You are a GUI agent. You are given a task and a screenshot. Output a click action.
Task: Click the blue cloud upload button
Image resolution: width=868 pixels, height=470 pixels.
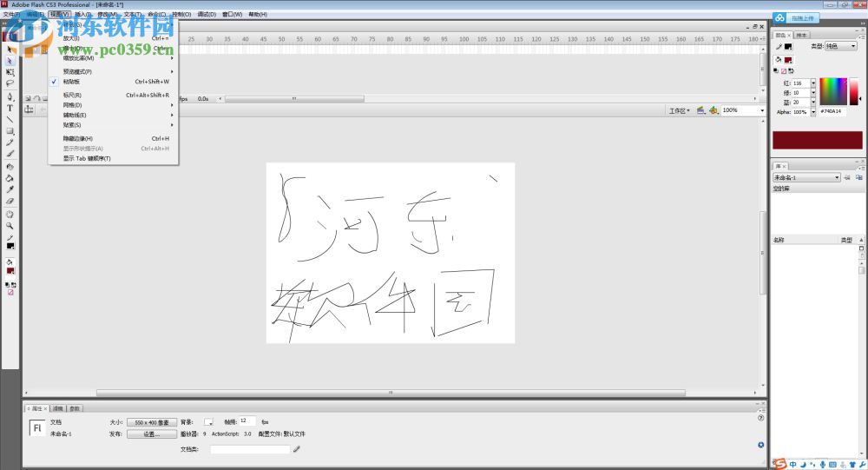pos(795,18)
